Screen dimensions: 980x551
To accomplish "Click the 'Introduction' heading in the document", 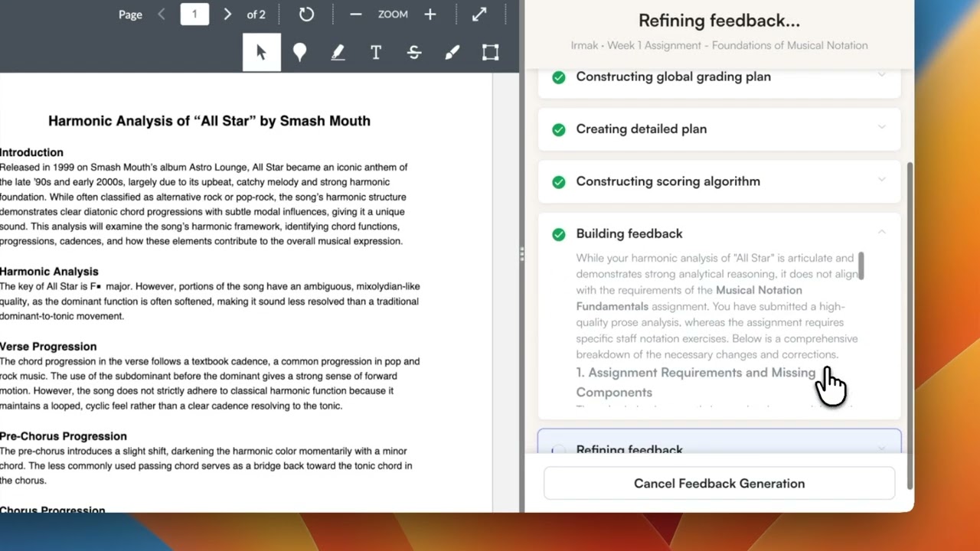I will click(x=31, y=152).
